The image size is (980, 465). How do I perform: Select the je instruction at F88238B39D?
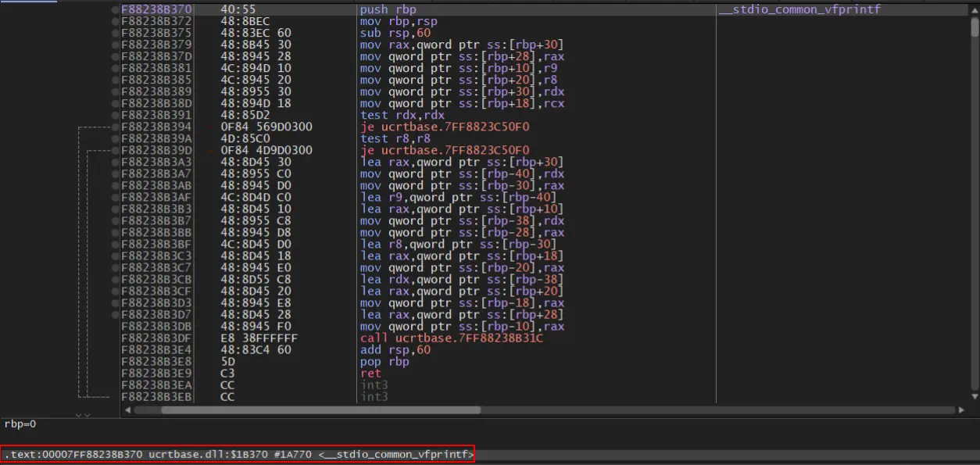pos(445,150)
